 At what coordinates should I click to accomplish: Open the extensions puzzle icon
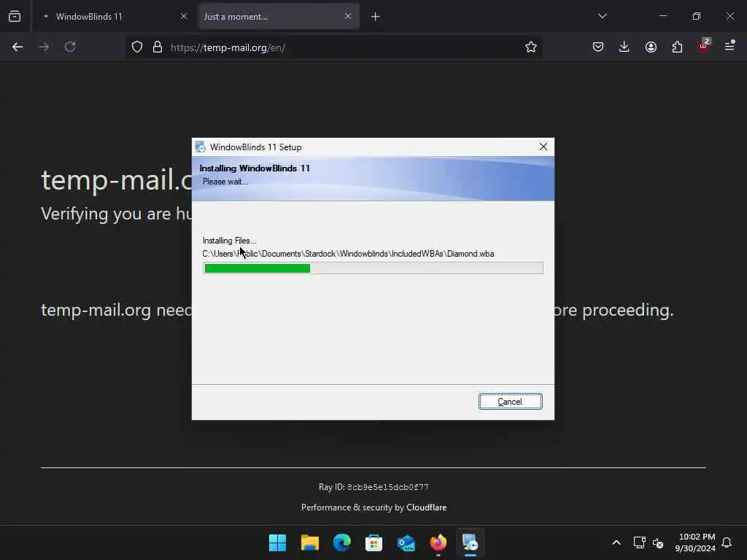[677, 47]
